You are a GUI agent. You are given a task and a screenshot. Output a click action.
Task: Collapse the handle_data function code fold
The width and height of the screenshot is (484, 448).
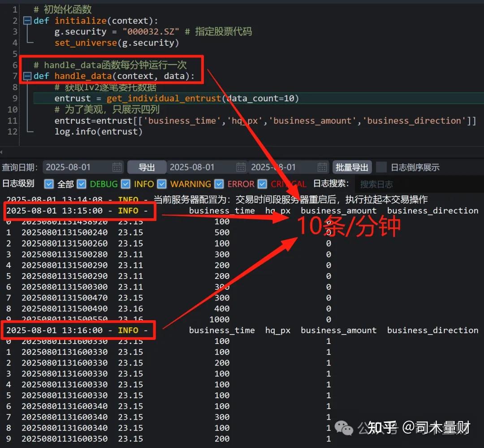click(28, 76)
